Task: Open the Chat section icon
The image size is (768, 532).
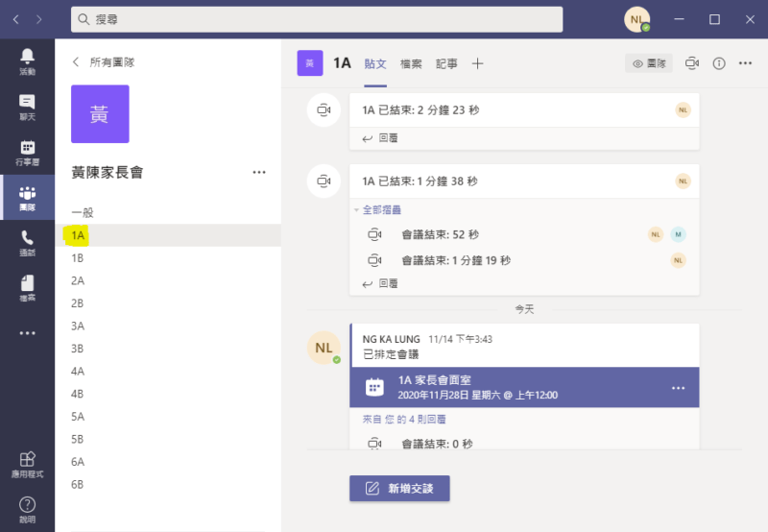Action: pos(27,107)
